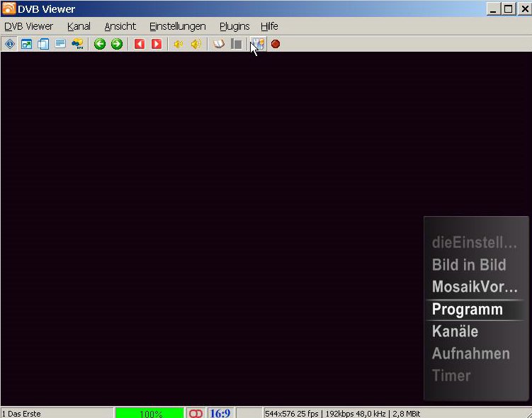Open the Plugins menu
The height and width of the screenshot is (418, 532).
tap(234, 26)
